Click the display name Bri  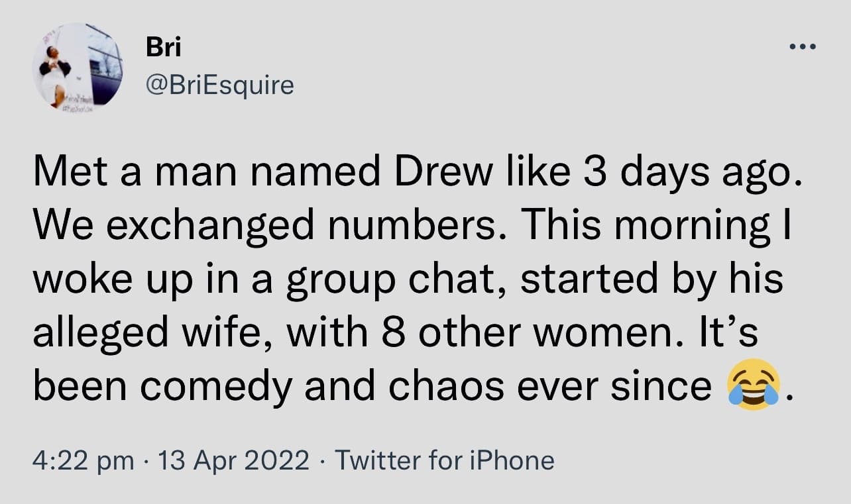point(163,48)
